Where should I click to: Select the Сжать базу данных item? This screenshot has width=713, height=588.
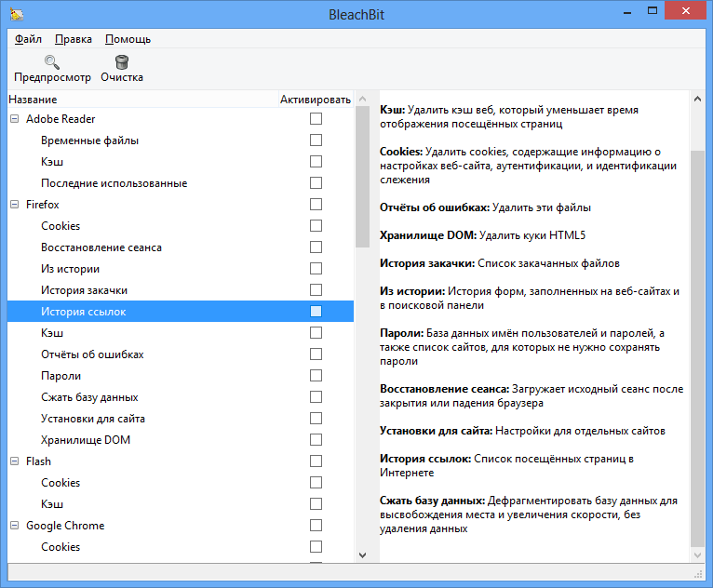tap(181, 396)
